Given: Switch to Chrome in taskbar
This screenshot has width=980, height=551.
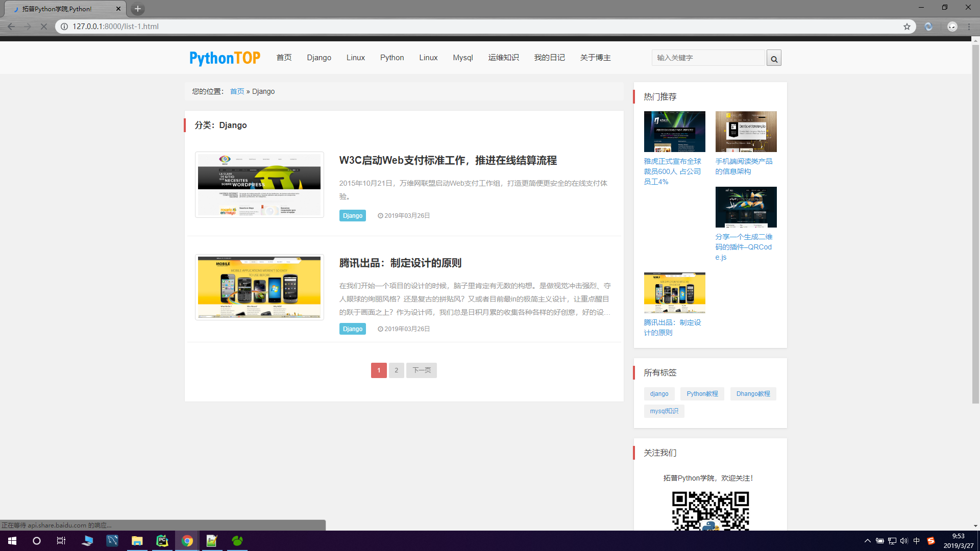Looking at the screenshot, I should (x=187, y=541).
